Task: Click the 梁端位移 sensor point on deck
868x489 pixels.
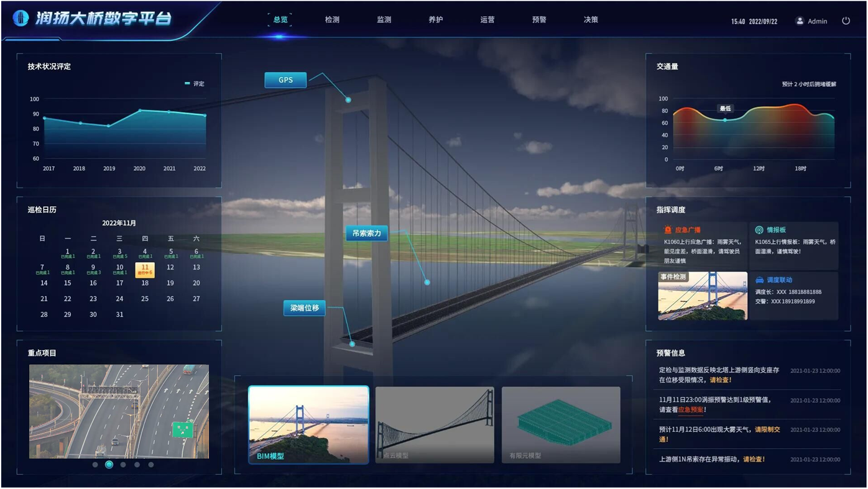Action: (352, 344)
